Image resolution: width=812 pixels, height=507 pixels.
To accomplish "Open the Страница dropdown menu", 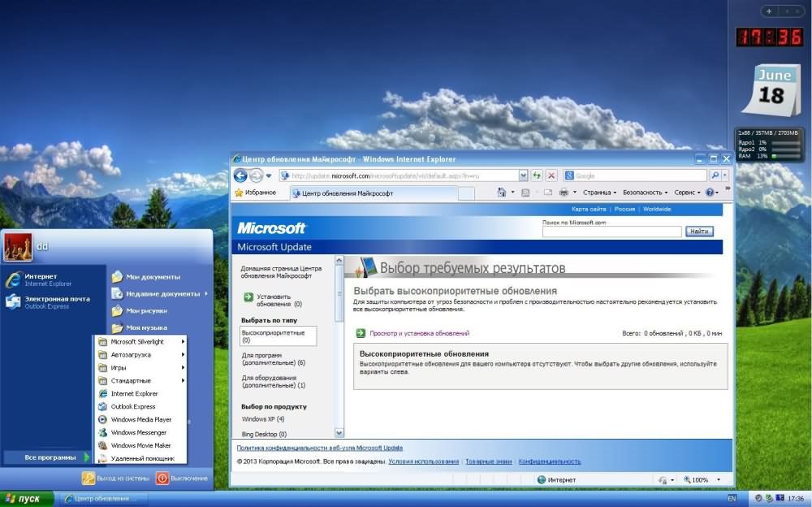I will coord(599,193).
